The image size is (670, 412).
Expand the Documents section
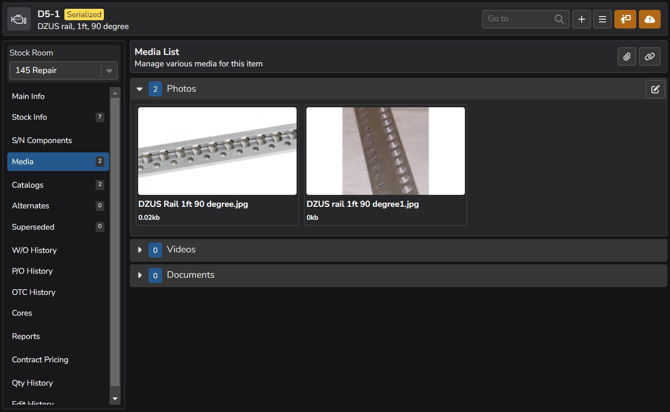tap(139, 275)
